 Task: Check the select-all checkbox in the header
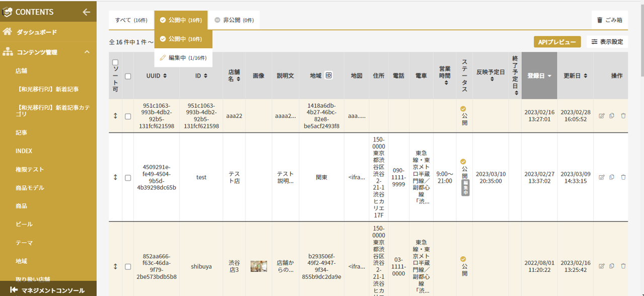coord(128,76)
